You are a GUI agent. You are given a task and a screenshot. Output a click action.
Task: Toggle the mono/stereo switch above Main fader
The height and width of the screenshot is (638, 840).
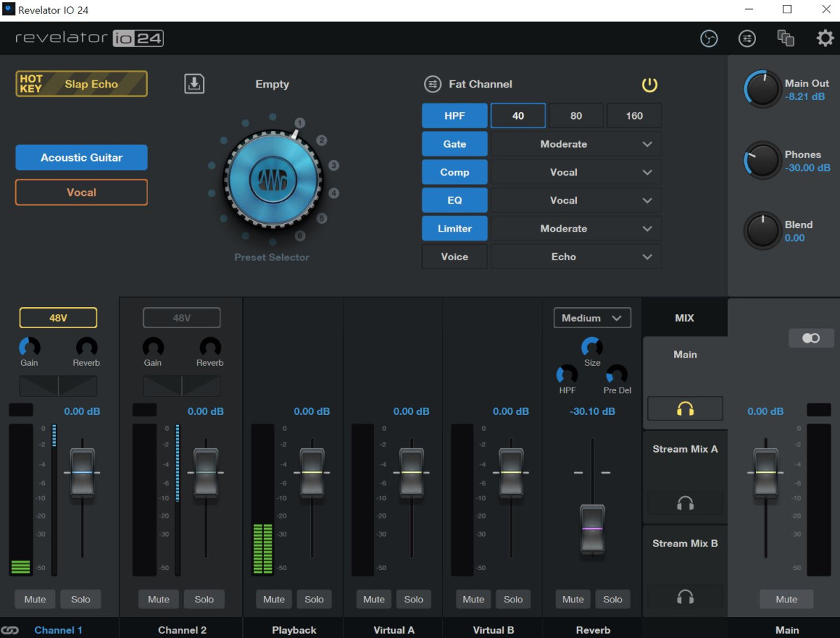pyautogui.click(x=811, y=338)
